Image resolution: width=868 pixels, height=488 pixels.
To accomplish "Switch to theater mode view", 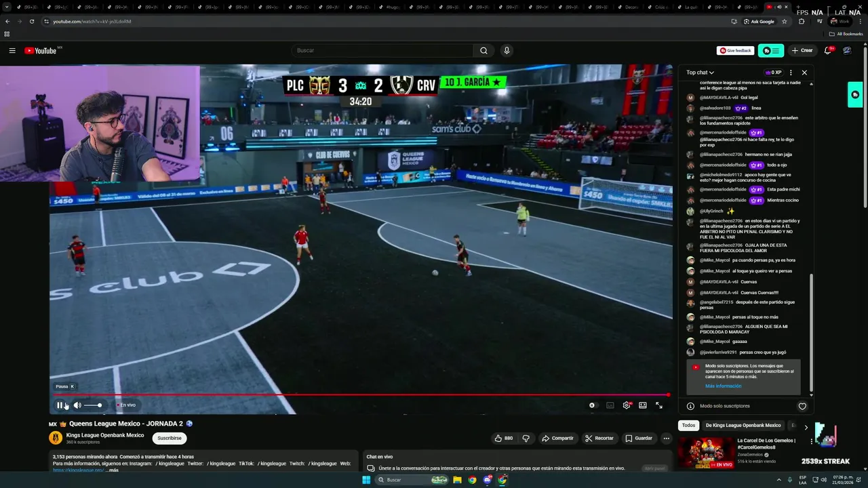I will coord(643,405).
